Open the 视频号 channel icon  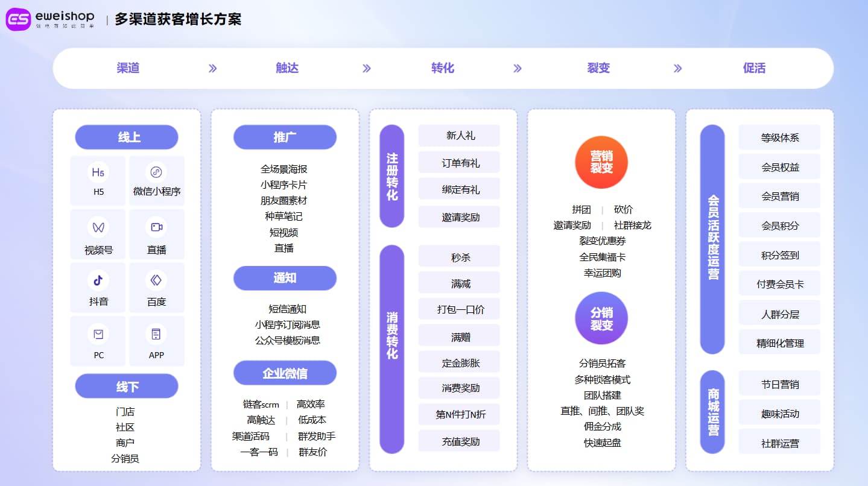(98, 227)
